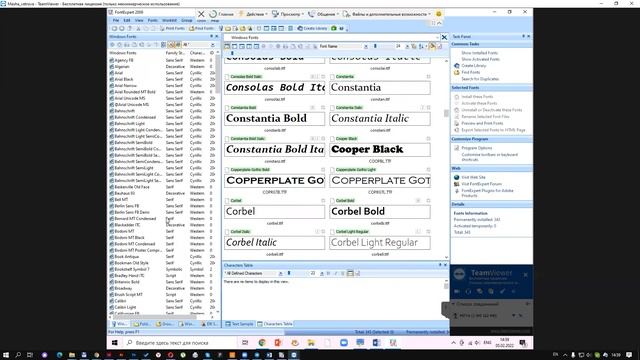Open the Word icon in remote taskbar

(x=376, y=343)
